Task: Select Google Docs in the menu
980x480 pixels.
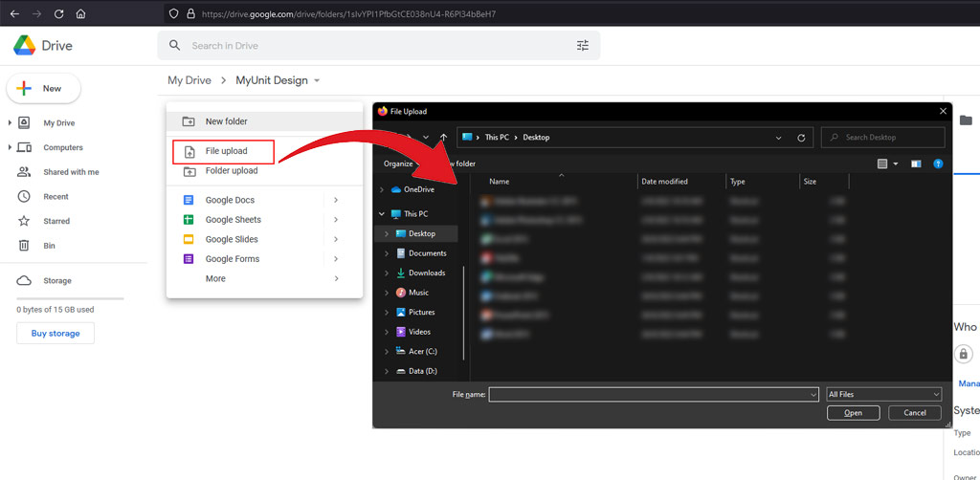Action: (230, 201)
